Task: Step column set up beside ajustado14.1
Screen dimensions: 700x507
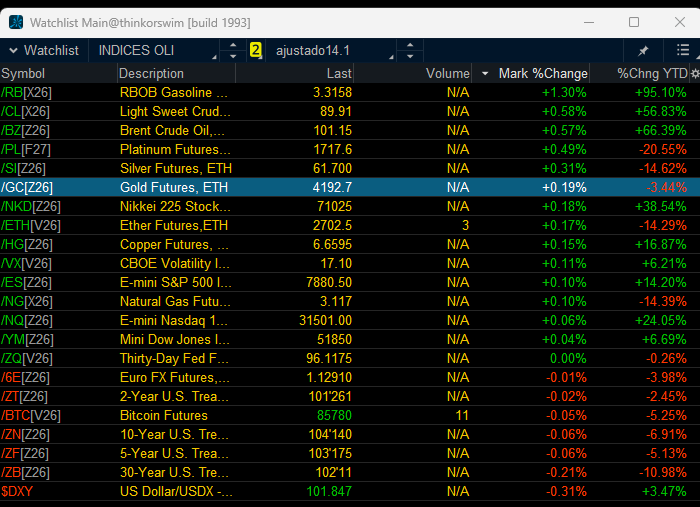Action: [x=410, y=45]
